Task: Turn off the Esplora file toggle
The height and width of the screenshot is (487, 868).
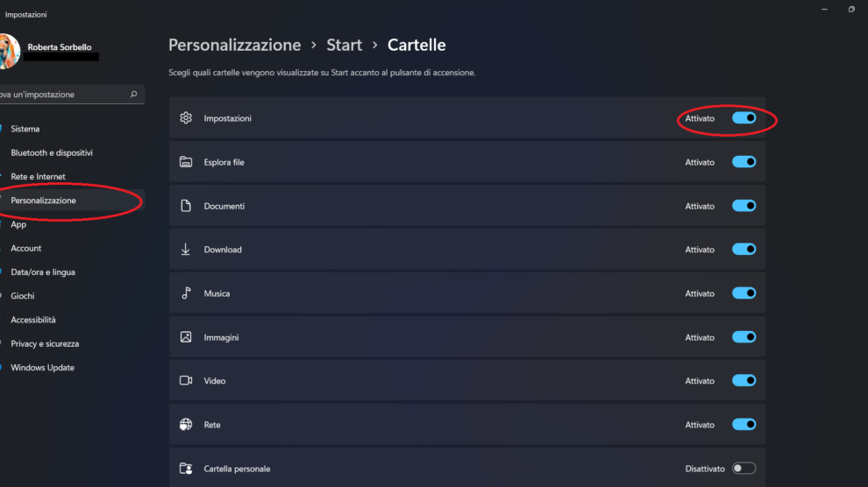Action: click(743, 162)
